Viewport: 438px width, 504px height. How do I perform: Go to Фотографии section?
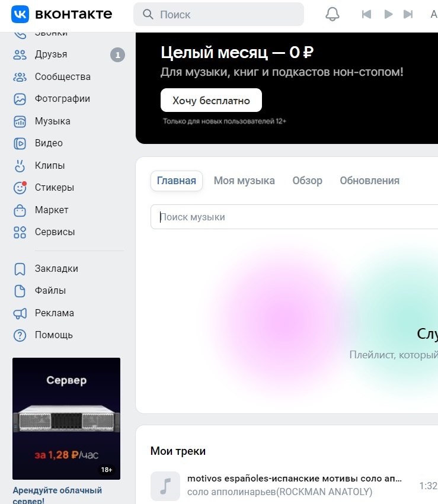pos(62,99)
